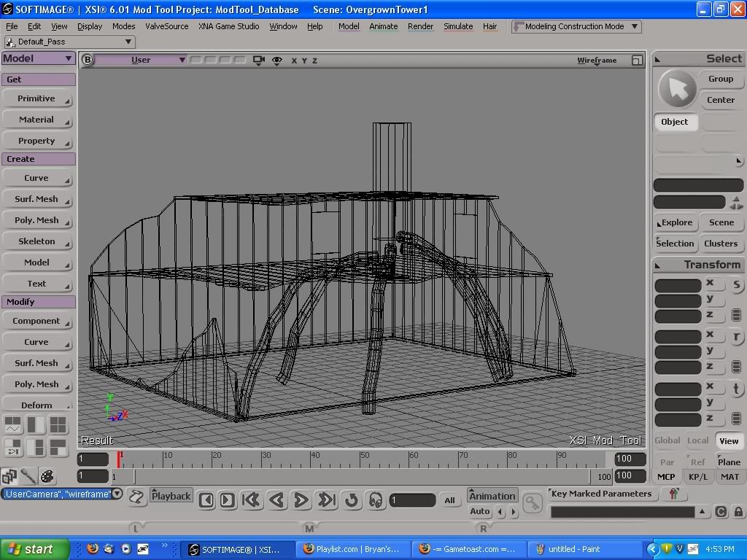Go to last frame button
This screenshot has width=747, height=560.
click(326, 500)
